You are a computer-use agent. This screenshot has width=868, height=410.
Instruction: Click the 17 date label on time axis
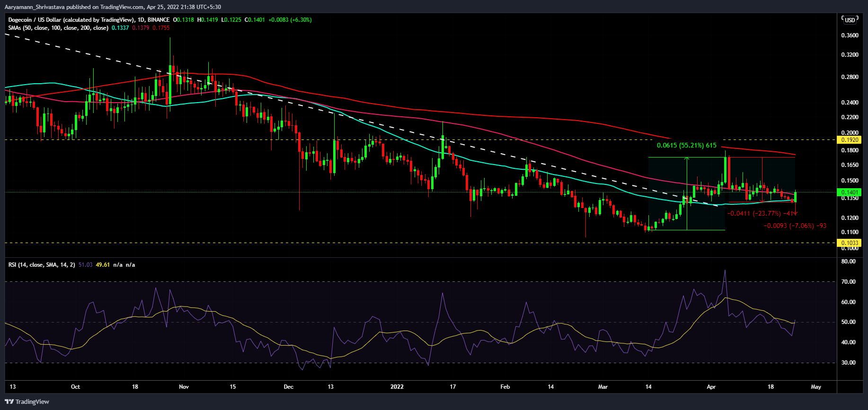point(453,387)
